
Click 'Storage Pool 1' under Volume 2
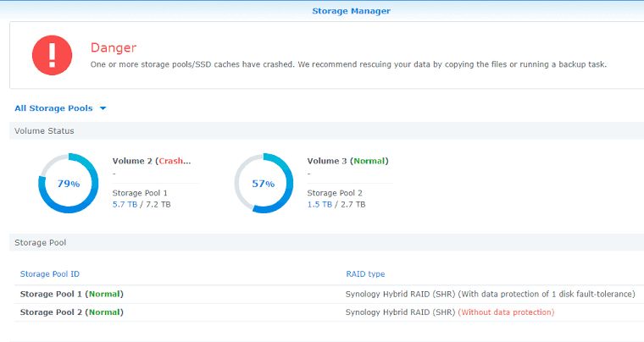click(x=140, y=193)
